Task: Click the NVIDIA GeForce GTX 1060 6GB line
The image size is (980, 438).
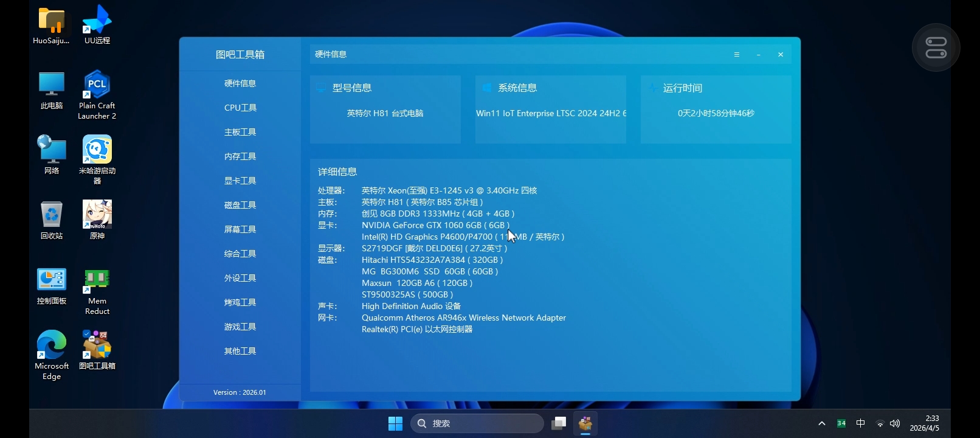Action: click(436, 225)
